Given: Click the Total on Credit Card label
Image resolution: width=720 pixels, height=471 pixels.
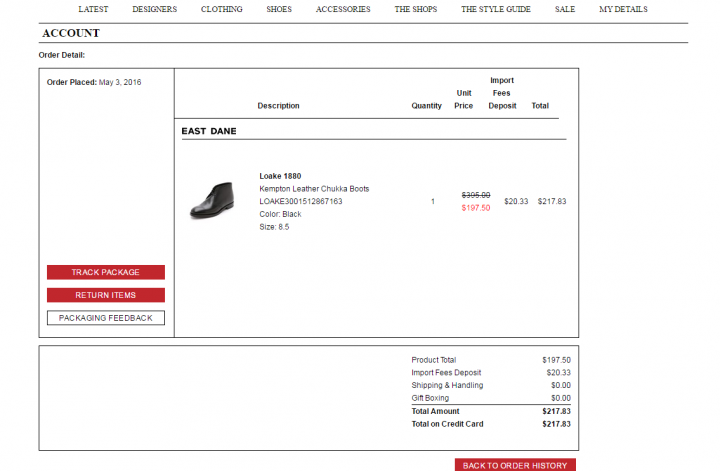Looking at the screenshot, I should click(x=447, y=424).
